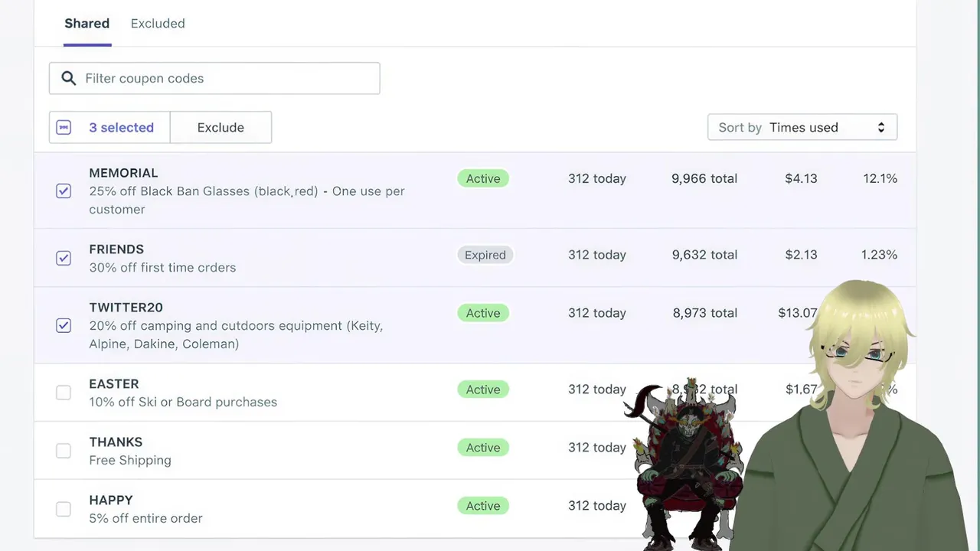
Task: Click the search magnifier icon
Action: tap(69, 78)
